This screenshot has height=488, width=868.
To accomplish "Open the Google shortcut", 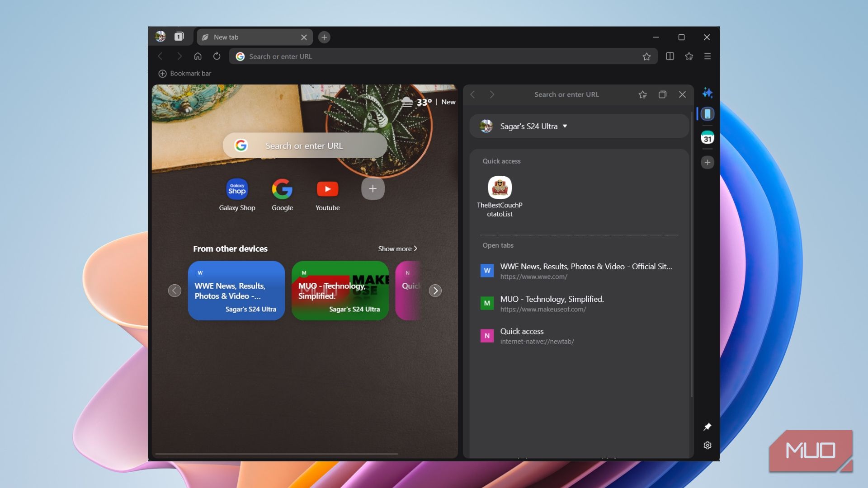I will (x=282, y=195).
